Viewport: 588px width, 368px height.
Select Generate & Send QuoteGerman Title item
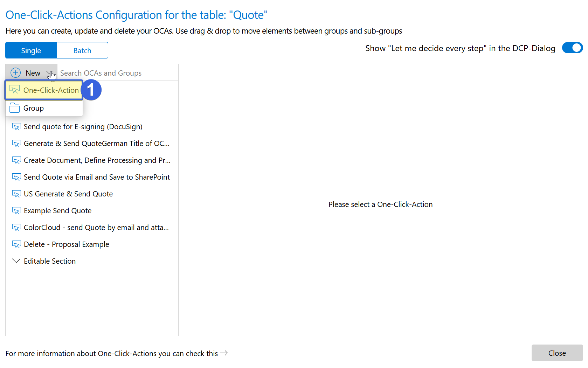[x=96, y=144]
